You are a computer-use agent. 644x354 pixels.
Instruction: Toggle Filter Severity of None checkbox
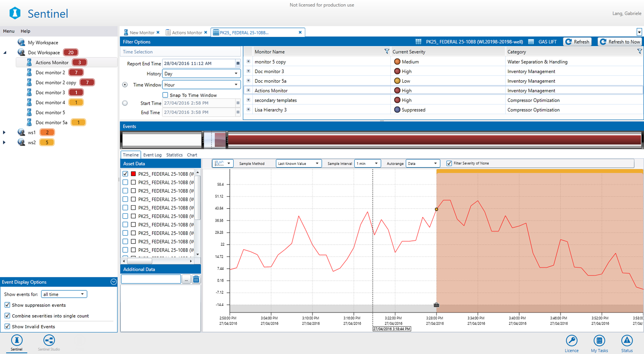(449, 163)
